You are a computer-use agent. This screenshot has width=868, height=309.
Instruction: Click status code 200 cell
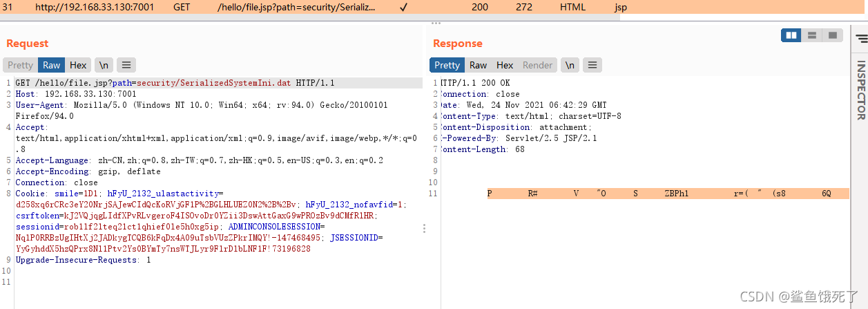(x=480, y=7)
